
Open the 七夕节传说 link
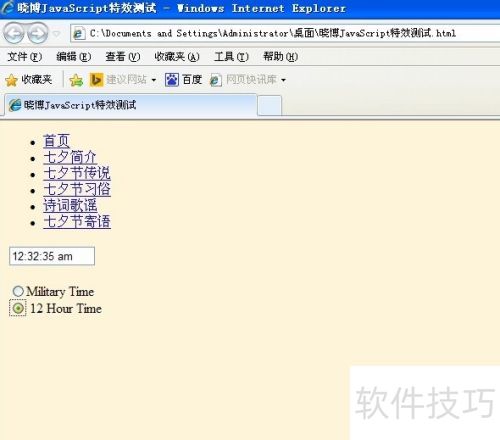click(77, 173)
